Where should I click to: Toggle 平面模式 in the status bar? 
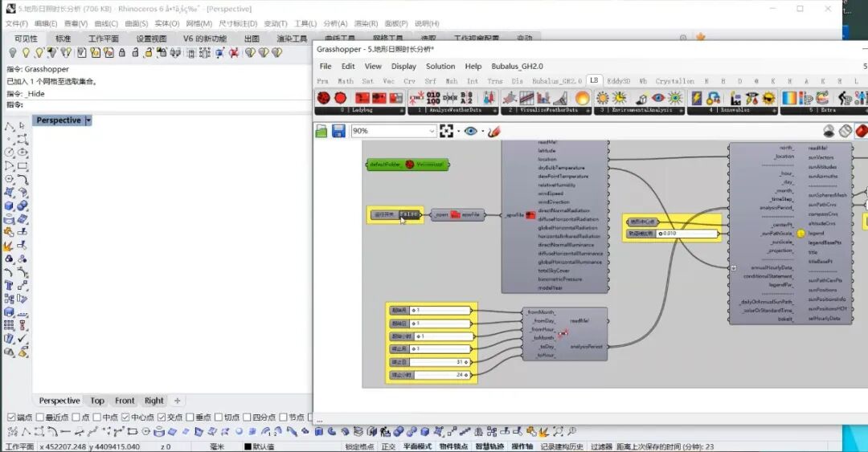[417, 446]
